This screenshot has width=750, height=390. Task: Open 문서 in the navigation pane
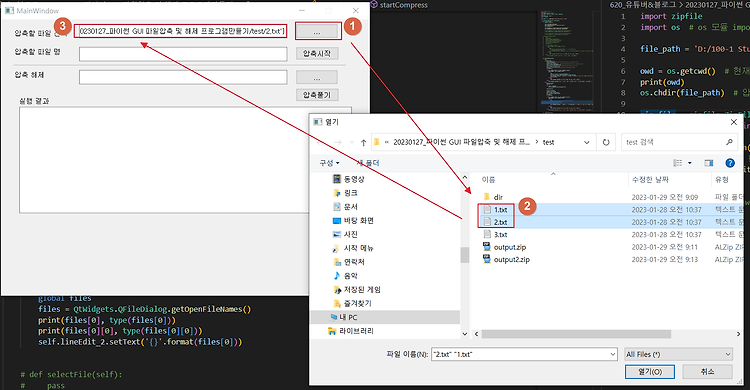[345, 207]
